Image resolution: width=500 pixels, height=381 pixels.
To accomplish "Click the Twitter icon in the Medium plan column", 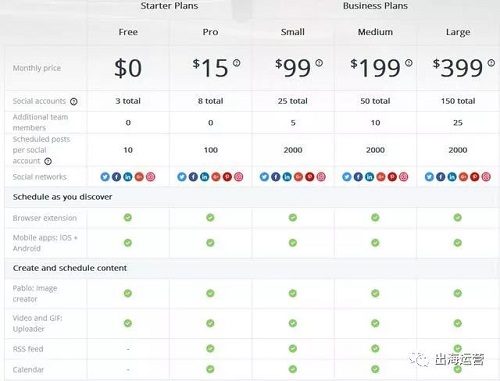I will click(347, 177).
